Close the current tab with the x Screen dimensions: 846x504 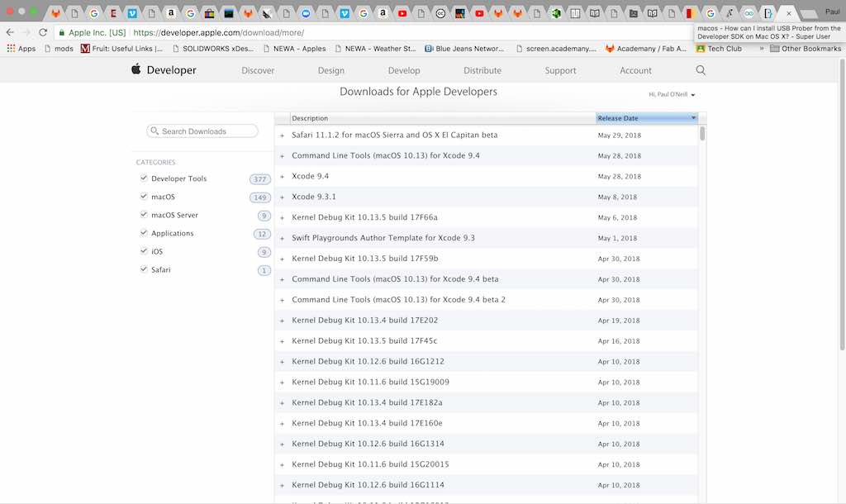pyautogui.click(x=788, y=13)
